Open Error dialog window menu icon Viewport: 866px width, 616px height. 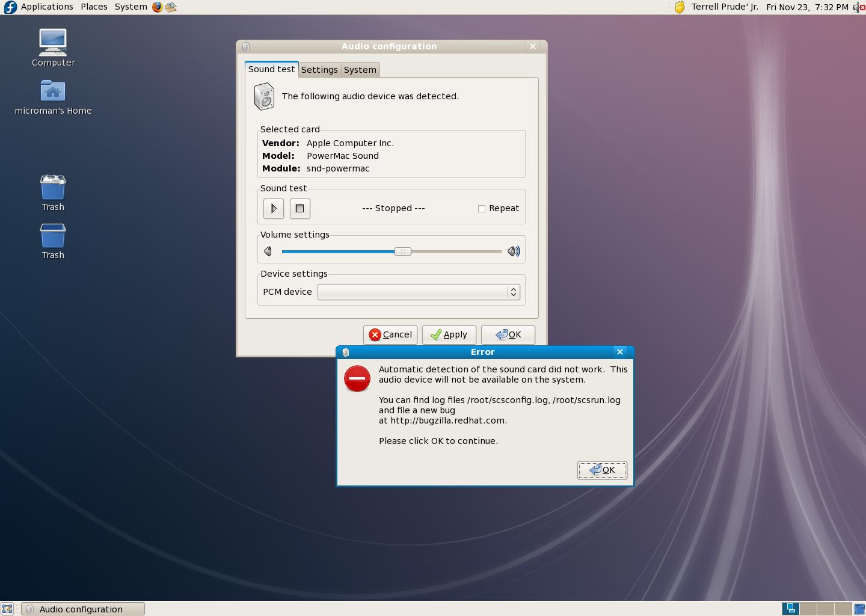346,353
